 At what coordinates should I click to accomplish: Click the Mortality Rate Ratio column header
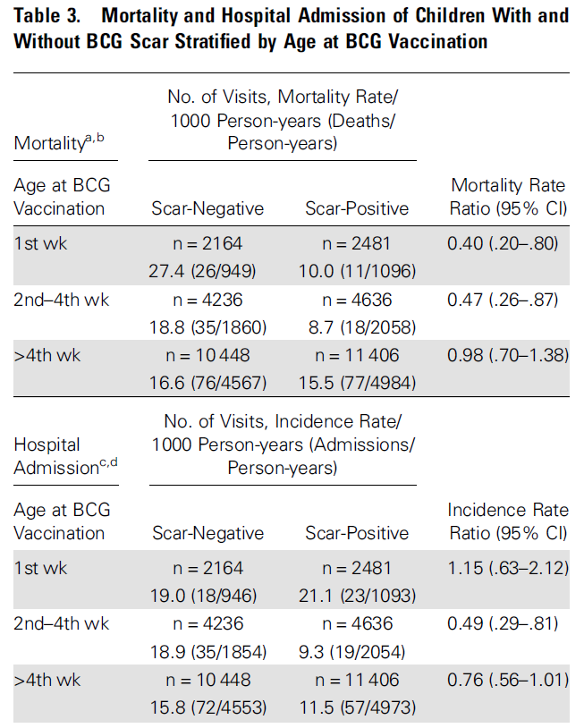point(507,197)
